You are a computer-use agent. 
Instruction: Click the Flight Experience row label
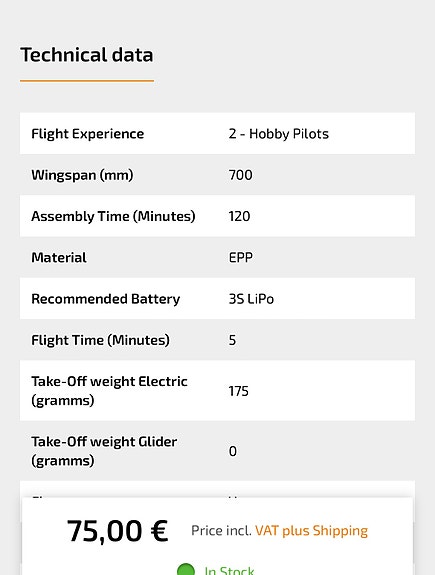pyautogui.click(x=88, y=134)
